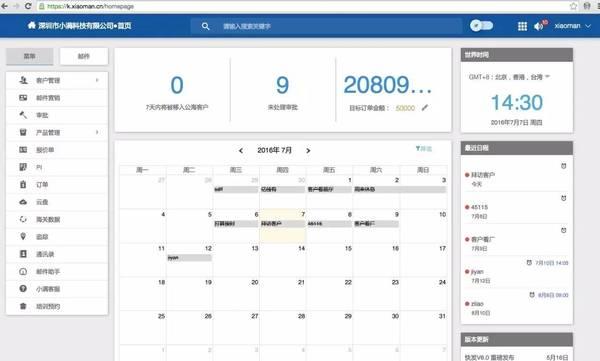Expand the 产品管理 submenu arrow
This screenshot has width=600, height=361.
pyautogui.click(x=97, y=132)
